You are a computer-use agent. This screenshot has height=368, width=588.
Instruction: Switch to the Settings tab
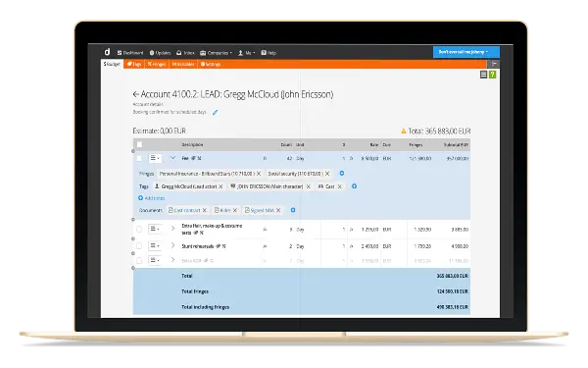pyautogui.click(x=211, y=64)
